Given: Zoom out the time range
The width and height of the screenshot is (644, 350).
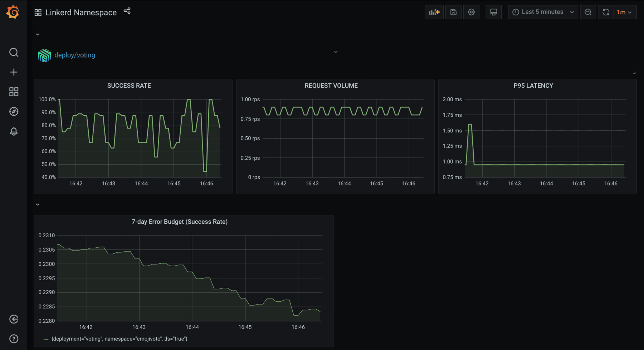Looking at the screenshot, I should click(x=588, y=12).
